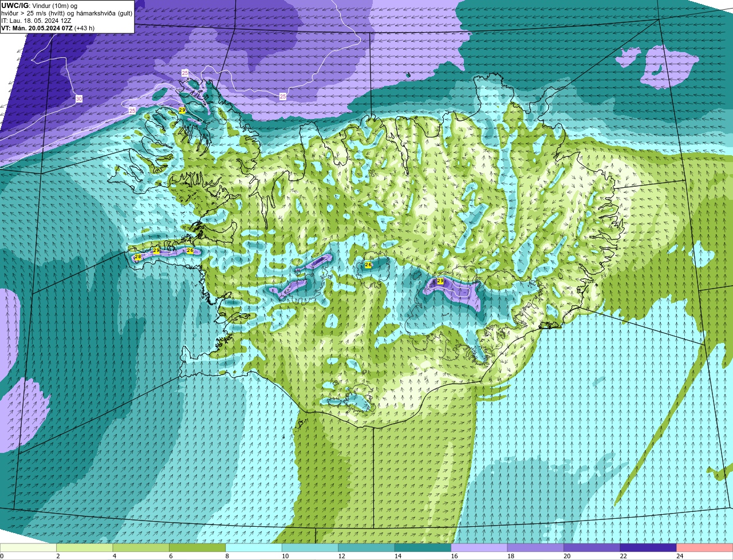Image resolution: width=733 pixels, height=560 pixels.
Task: Select the medium green 4–6 m/s swatch
Action: [x=141, y=547]
